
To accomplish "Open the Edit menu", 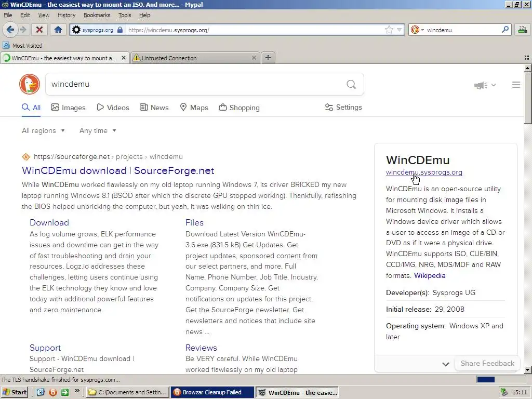I will (x=25, y=15).
